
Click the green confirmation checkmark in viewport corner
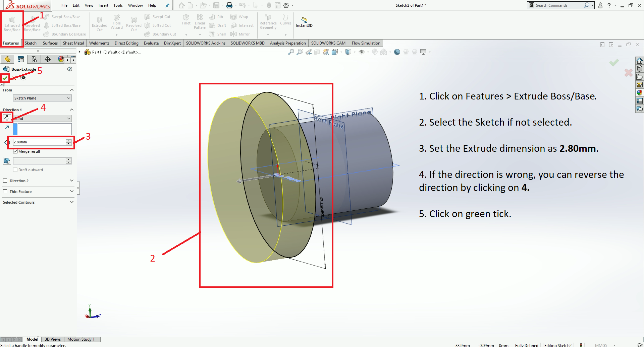pyautogui.click(x=614, y=63)
